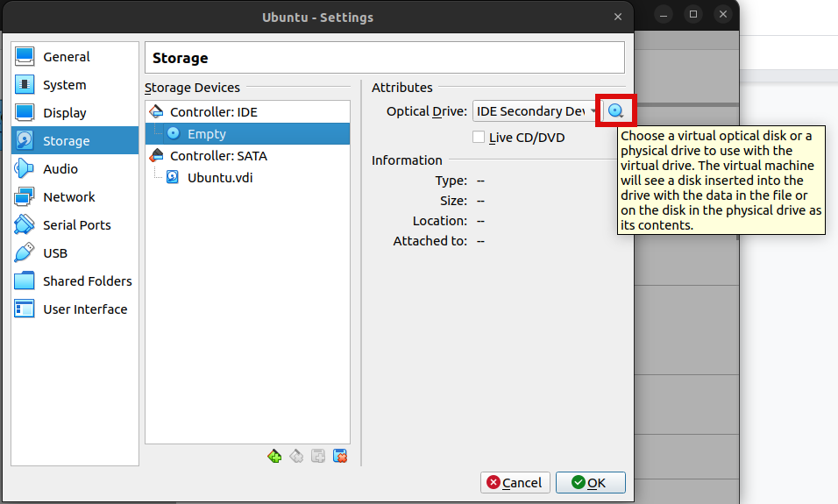This screenshot has height=504, width=838.
Task: Click the hard disk icon beside Ubuntu.vdi
Action: 173,177
